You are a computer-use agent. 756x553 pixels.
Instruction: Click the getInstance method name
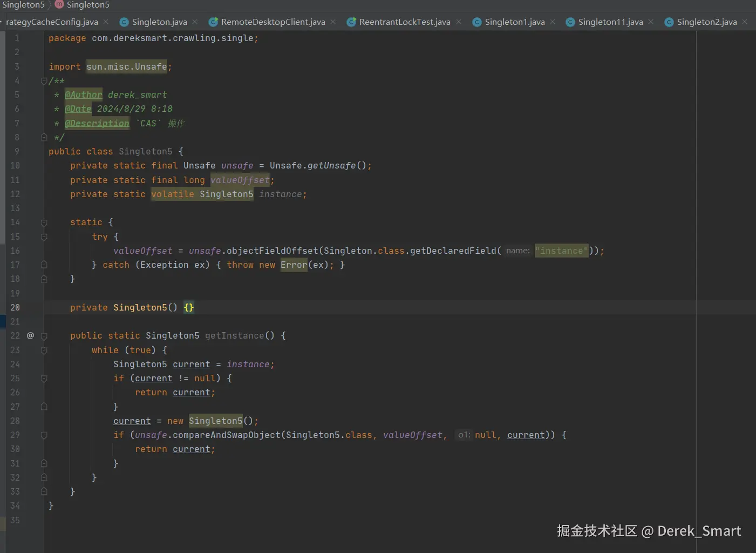coord(235,335)
